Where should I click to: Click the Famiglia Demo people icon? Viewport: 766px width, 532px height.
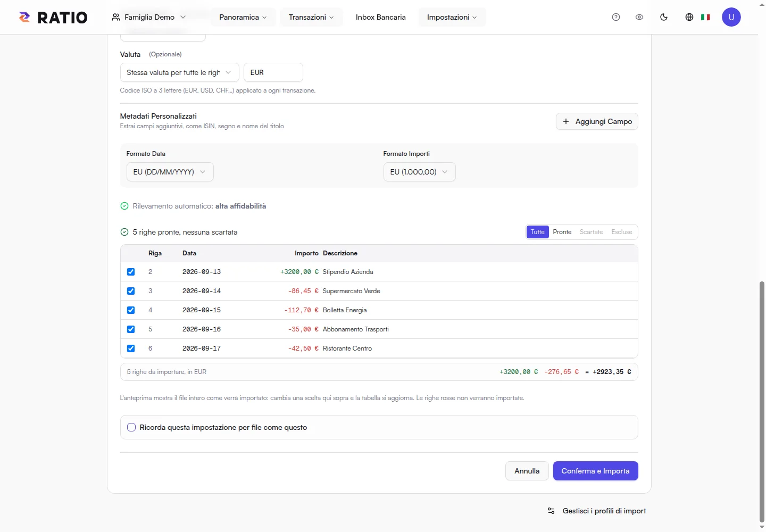pyautogui.click(x=116, y=17)
